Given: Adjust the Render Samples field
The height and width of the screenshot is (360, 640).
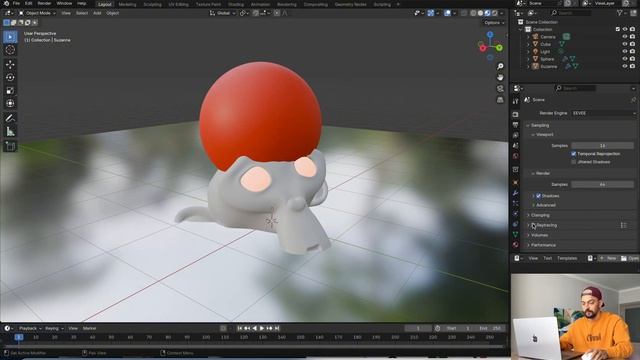Looking at the screenshot, I should 602,185.
